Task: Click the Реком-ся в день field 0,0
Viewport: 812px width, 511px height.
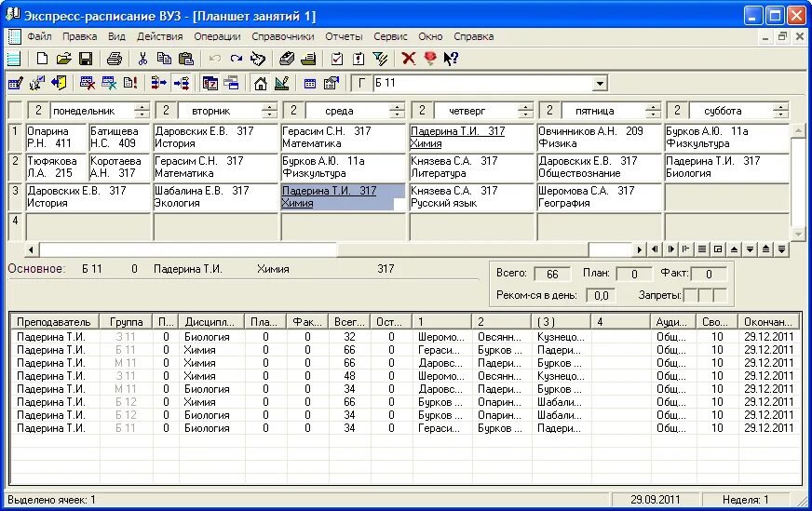Action: click(x=601, y=296)
